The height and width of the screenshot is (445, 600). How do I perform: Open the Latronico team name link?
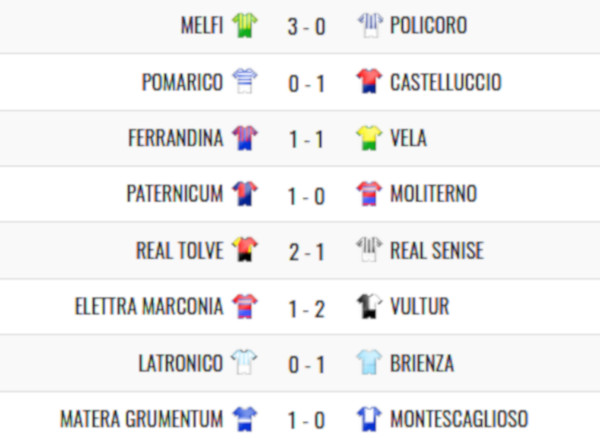pos(181,363)
